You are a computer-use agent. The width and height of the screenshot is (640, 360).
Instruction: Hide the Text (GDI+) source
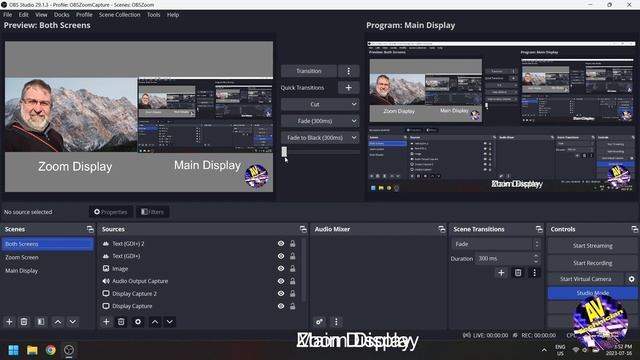pos(281,256)
